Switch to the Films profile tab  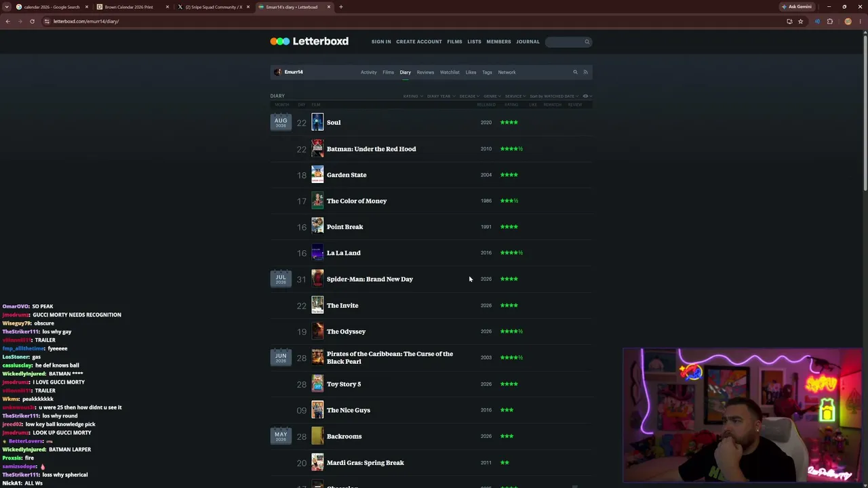(388, 72)
